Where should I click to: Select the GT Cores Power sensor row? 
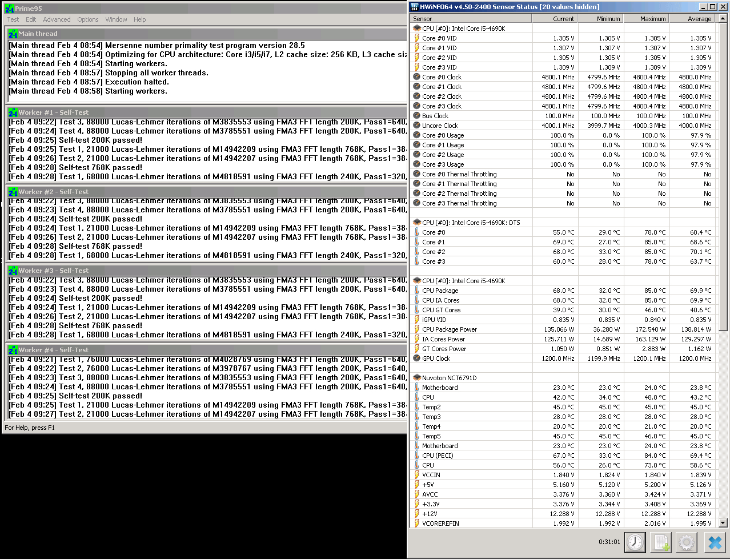tap(564, 349)
